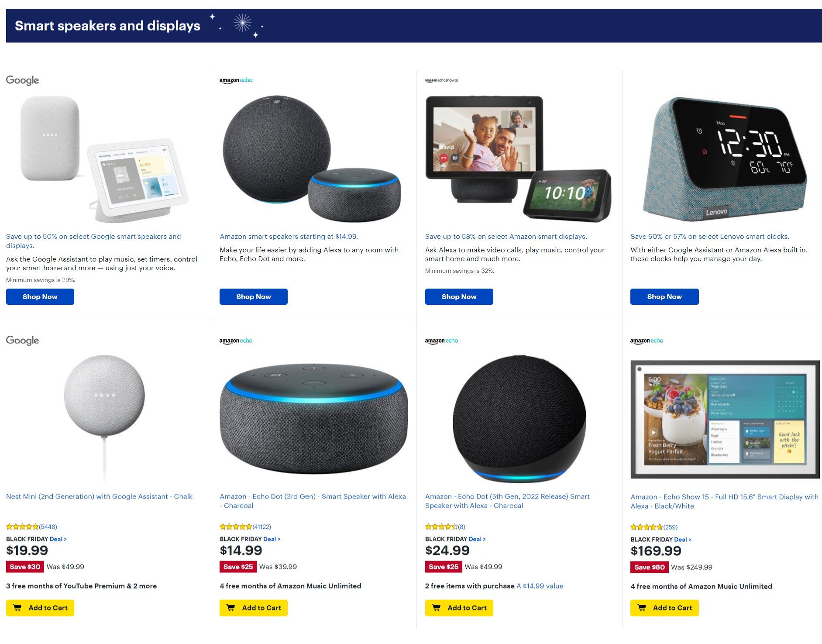Screen dimensions: 822x644
Task: Add Echo Dot 5th Gen to cart
Action: pos(459,608)
